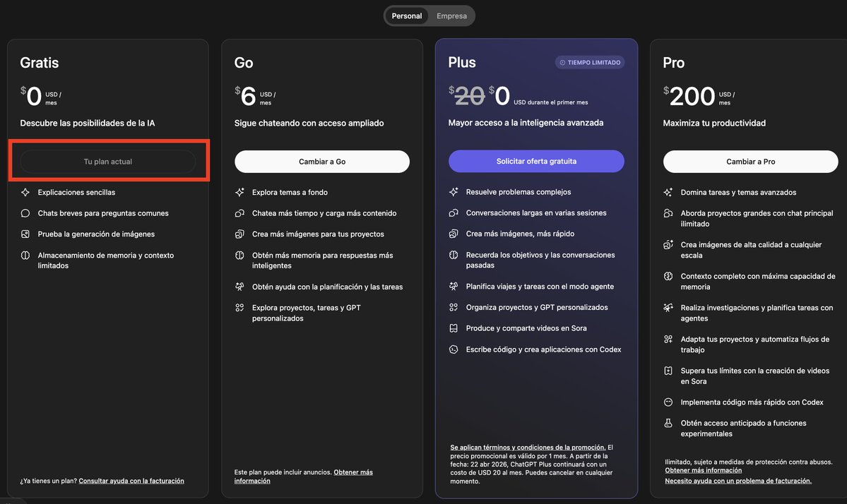Click the text Mayor acceso a la inteligencia avanzada
Image resolution: width=847 pixels, height=504 pixels.
coord(526,123)
